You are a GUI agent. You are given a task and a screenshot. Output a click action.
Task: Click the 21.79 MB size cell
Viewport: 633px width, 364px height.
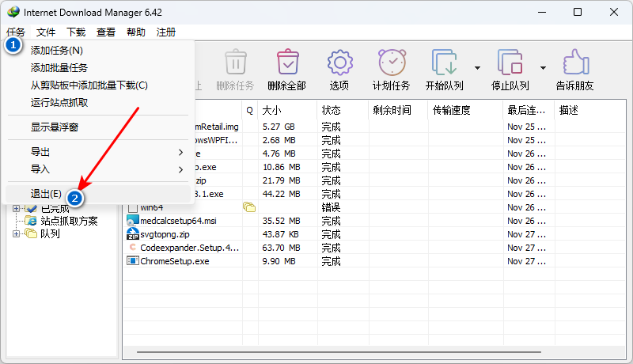click(x=281, y=180)
